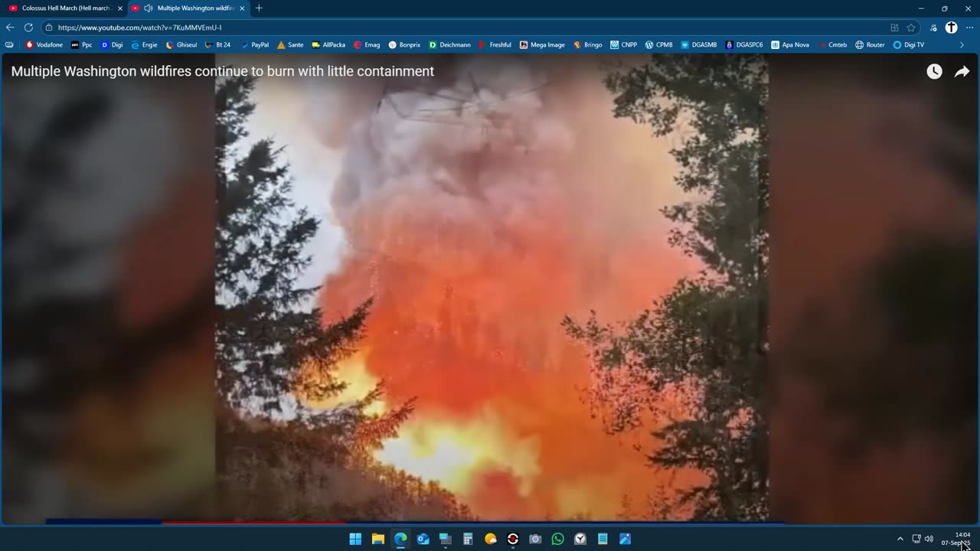Viewport: 980px width, 551px height.
Task: Expand the favorites bar overflow chevron
Action: pyautogui.click(x=962, y=45)
